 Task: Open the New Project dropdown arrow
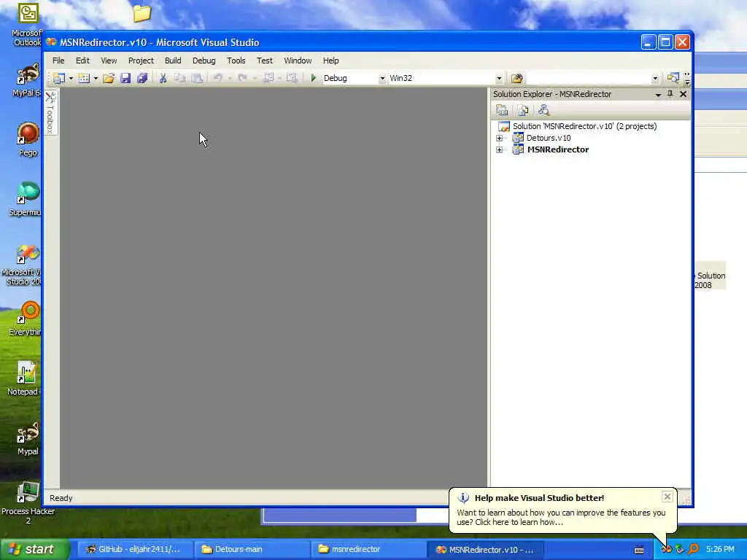click(x=71, y=78)
